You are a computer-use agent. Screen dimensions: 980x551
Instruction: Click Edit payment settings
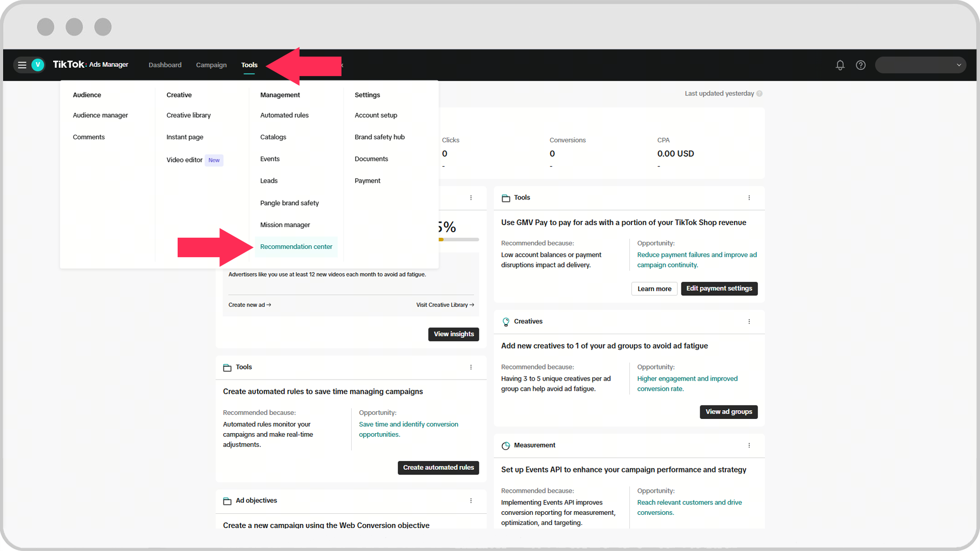719,288
